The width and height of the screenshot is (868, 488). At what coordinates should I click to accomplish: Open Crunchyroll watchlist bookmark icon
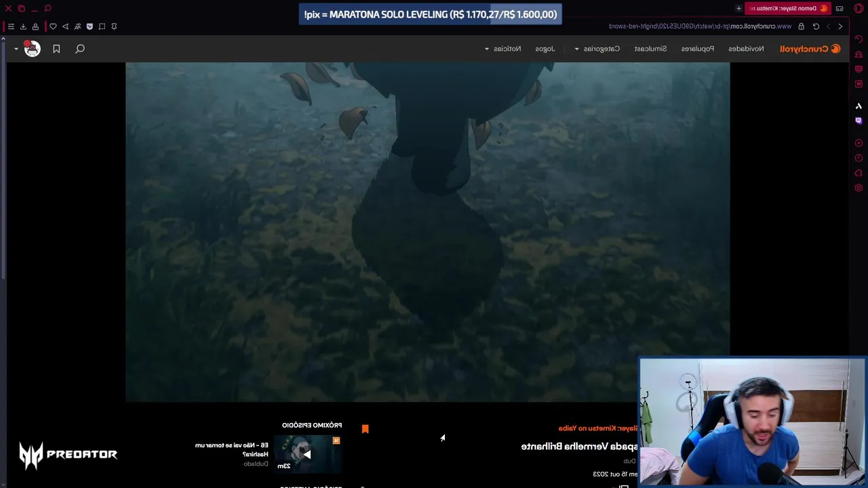pos(56,49)
